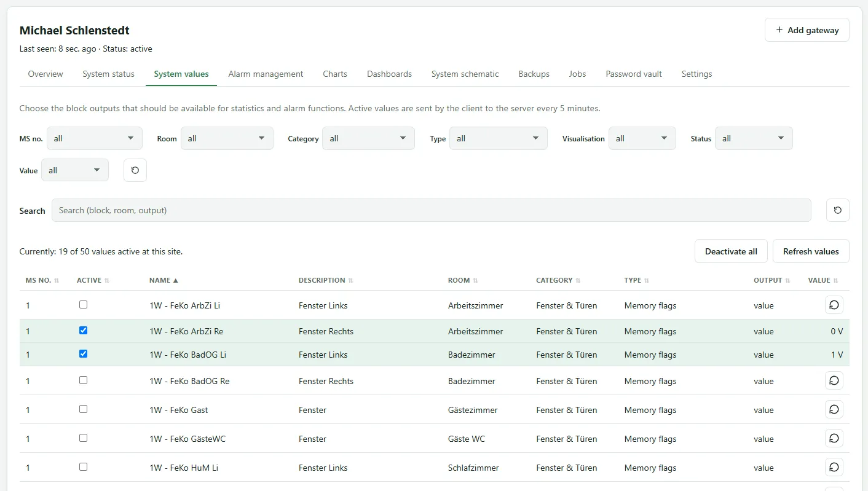Viewport: 868px width, 491px height.
Task: Refresh the value for 1W - FeKo BadOG Re
Action: pos(834,380)
